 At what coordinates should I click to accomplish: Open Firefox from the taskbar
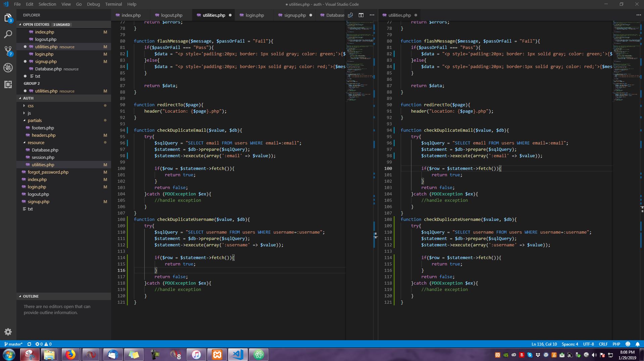coord(70,354)
